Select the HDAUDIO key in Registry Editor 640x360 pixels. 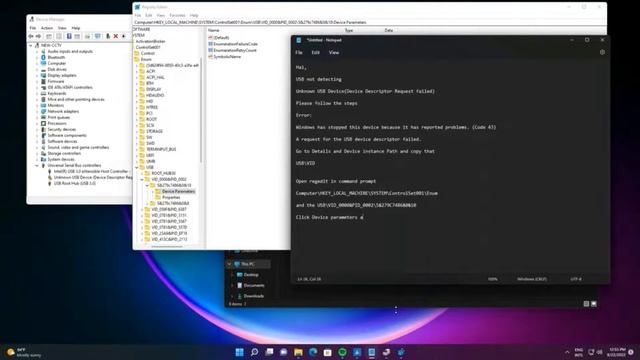pos(155,95)
